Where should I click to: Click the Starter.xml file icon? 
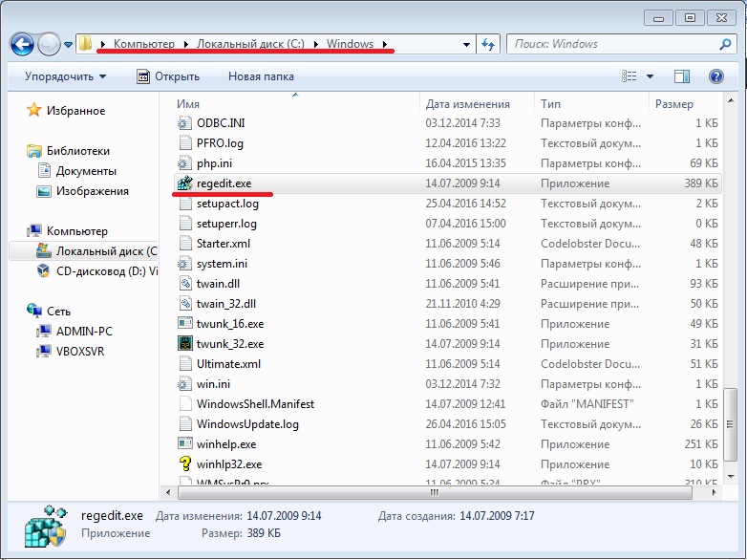pos(185,244)
